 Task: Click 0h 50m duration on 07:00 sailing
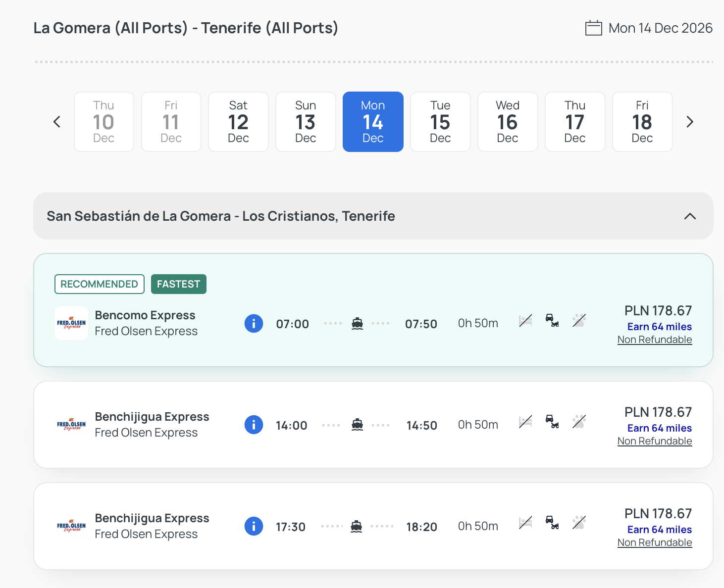[x=478, y=323]
